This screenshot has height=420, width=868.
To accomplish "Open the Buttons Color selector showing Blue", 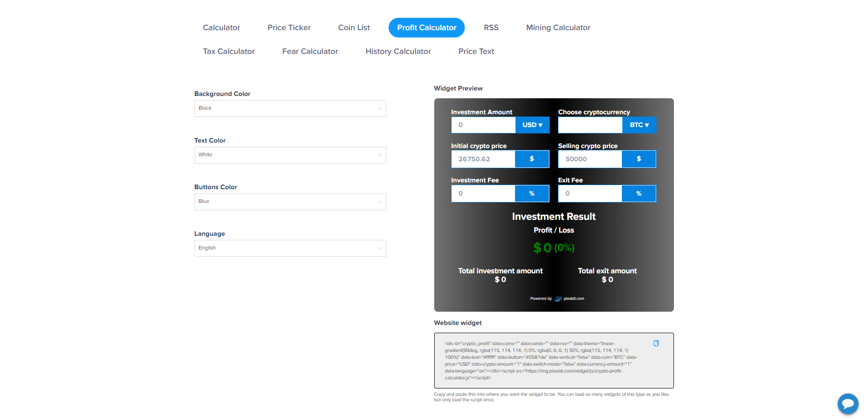I will click(x=290, y=202).
